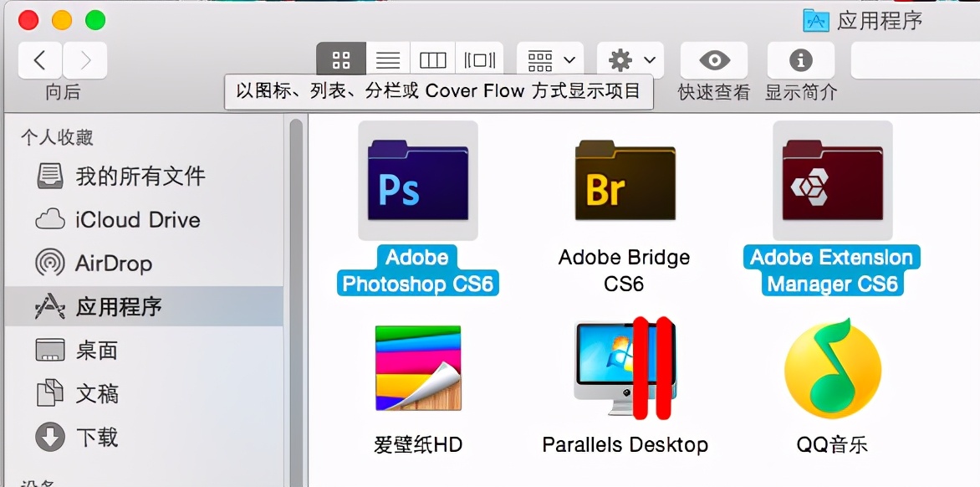Switch to icon view mode
This screenshot has width=980, height=487.
click(340, 59)
